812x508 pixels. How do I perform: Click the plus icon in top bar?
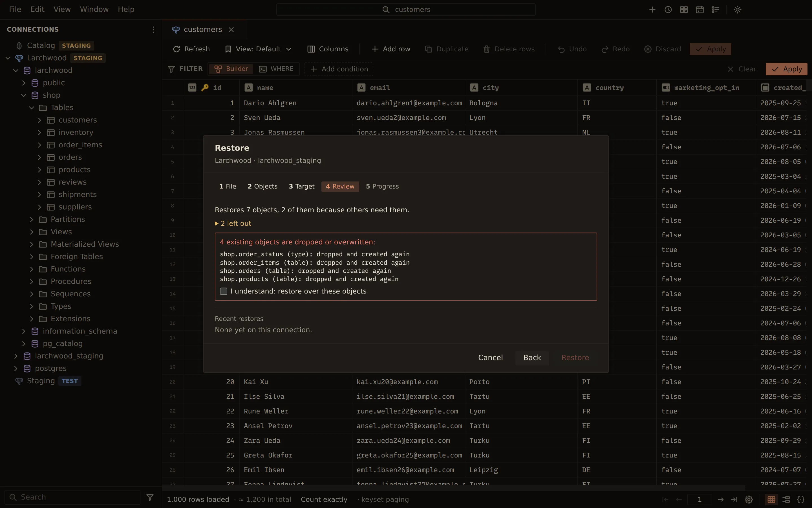pos(652,10)
